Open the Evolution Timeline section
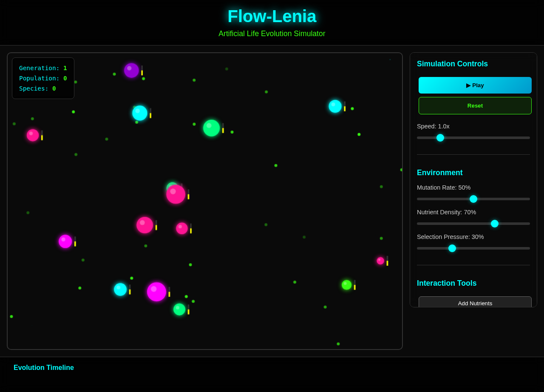 43,367
